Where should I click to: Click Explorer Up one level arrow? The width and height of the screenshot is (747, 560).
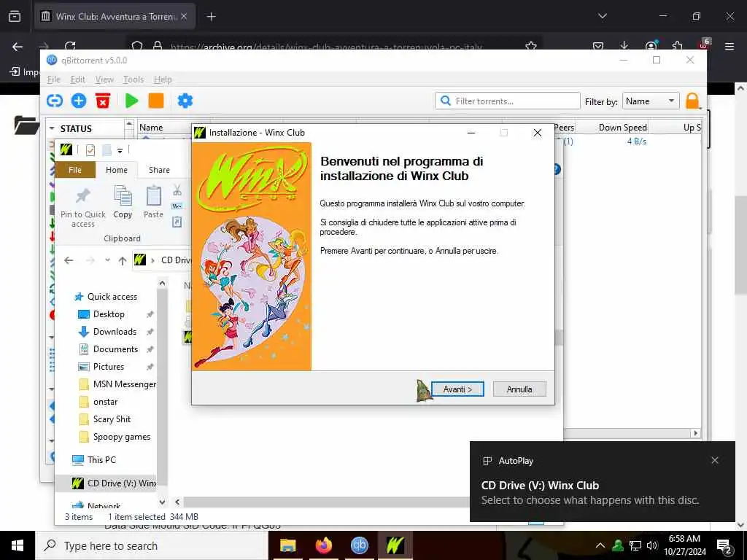pyautogui.click(x=123, y=260)
